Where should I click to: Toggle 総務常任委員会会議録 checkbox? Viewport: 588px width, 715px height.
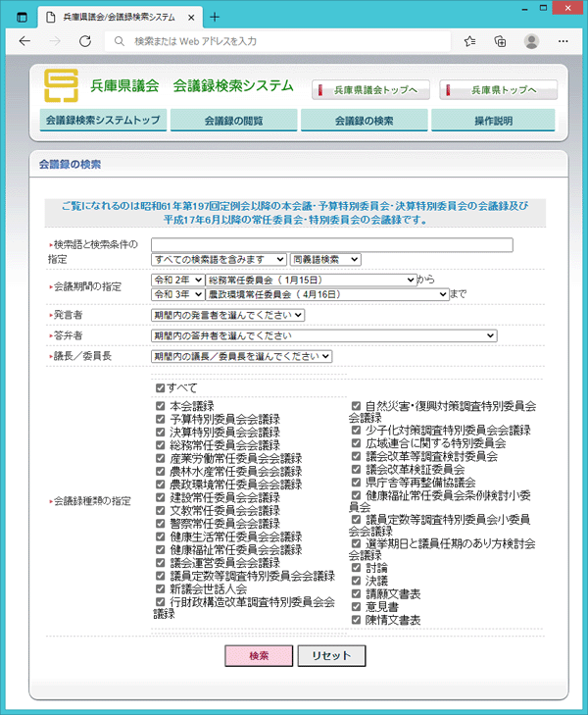click(161, 445)
